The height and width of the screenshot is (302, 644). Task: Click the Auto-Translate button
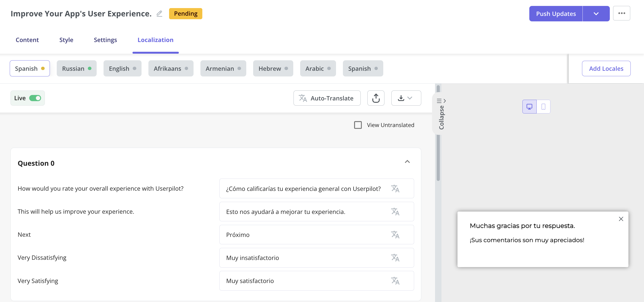click(x=327, y=98)
